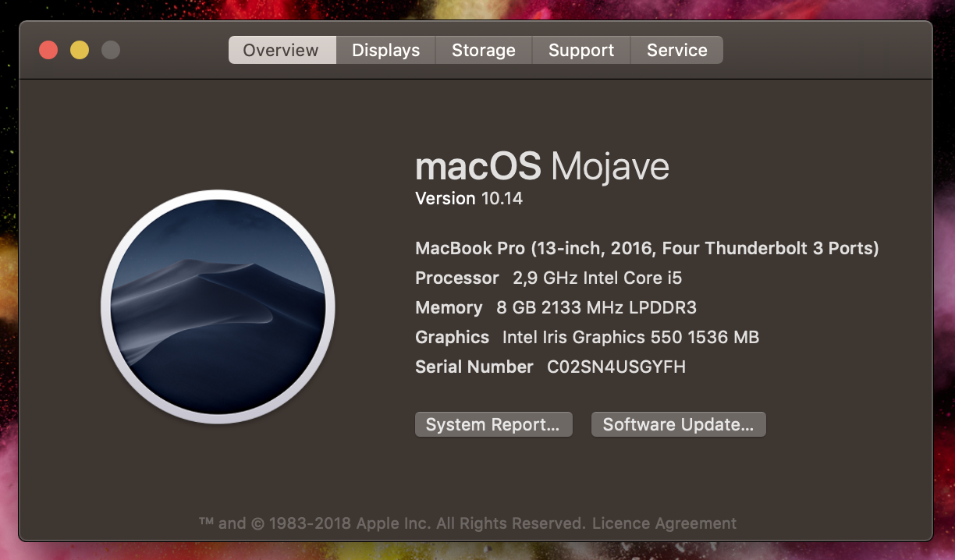This screenshot has width=955, height=560.
Task: Close the About This Mac window
Action: (48, 50)
